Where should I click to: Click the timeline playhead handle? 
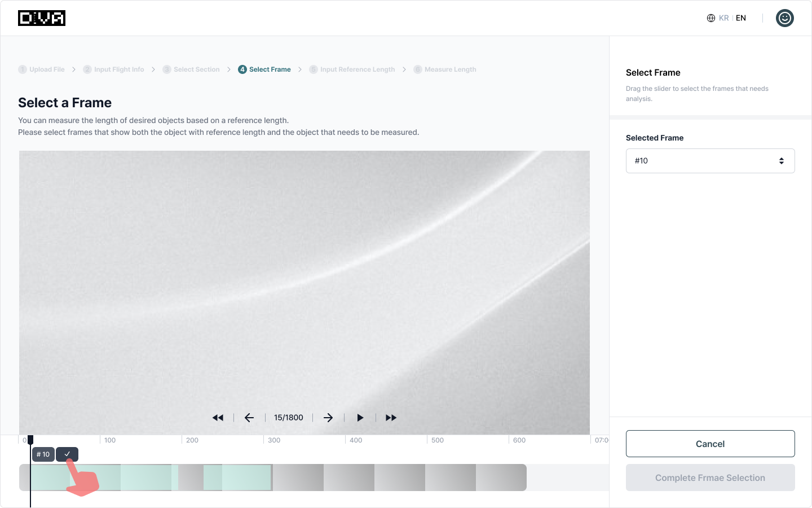point(30,440)
